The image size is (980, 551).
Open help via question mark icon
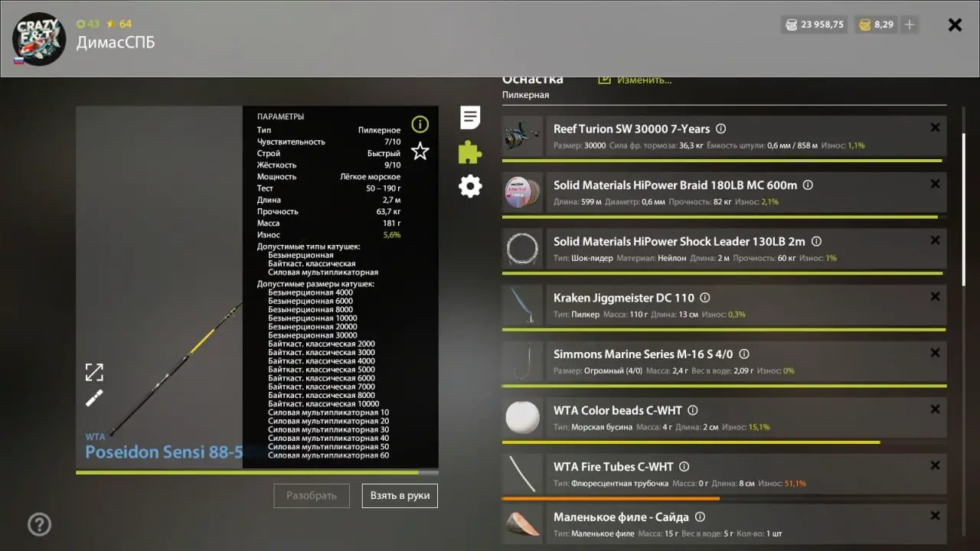39,524
